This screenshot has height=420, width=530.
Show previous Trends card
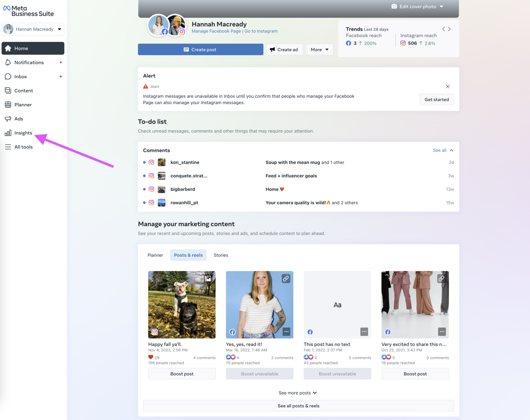click(x=444, y=29)
